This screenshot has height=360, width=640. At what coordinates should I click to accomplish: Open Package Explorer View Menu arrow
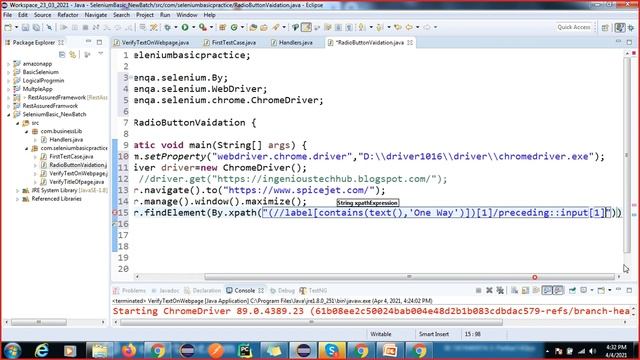100,54
